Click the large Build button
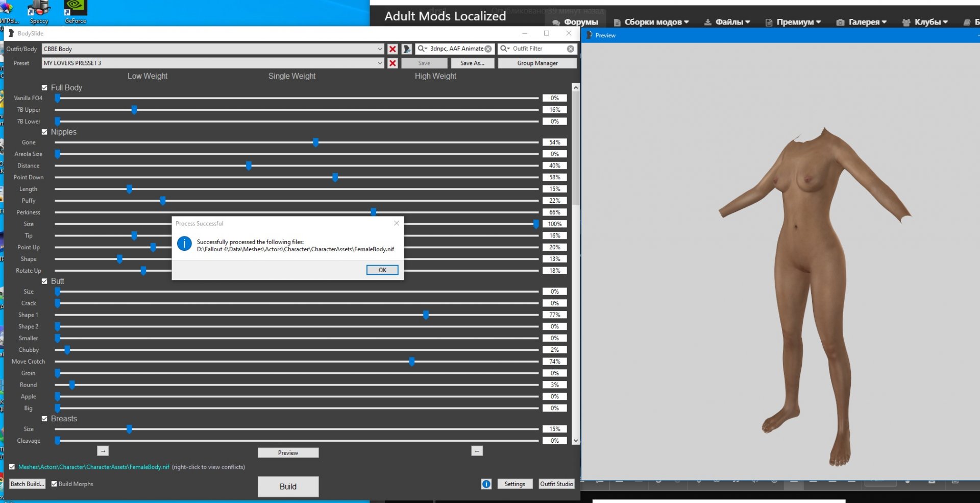Image resolution: width=980 pixels, height=503 pixels. tap(288, 487)
